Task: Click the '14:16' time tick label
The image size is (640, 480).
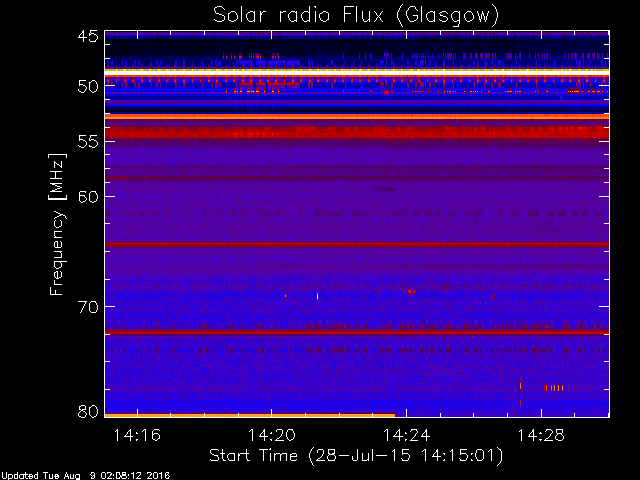Action: tap(137, 436)
